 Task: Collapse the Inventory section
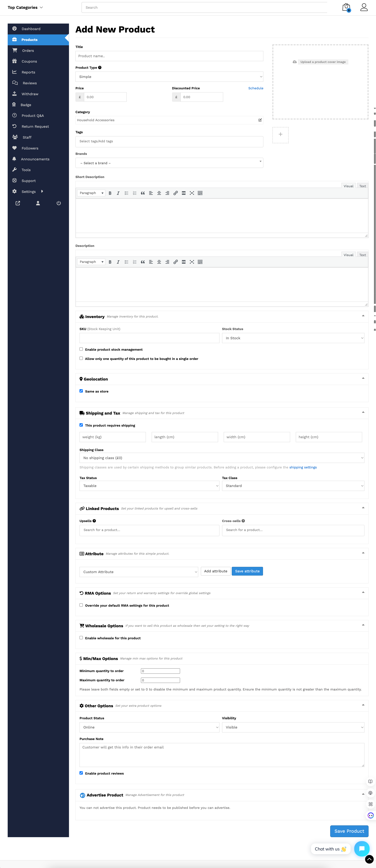click(363, 316)
